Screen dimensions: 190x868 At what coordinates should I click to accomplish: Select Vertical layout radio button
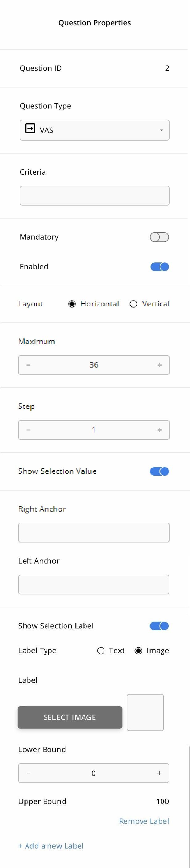click(x=133, y=304)
